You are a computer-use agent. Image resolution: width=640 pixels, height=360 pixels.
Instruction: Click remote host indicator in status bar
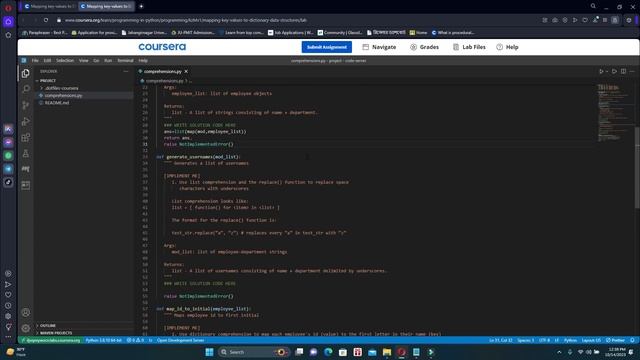pyautogui.click(x=51, y=340)
